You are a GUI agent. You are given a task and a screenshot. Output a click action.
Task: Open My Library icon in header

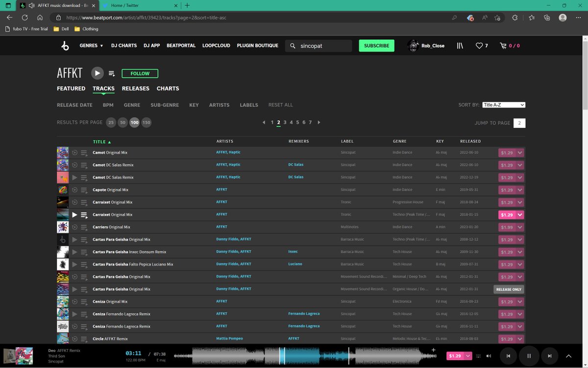tap(460, 46)
